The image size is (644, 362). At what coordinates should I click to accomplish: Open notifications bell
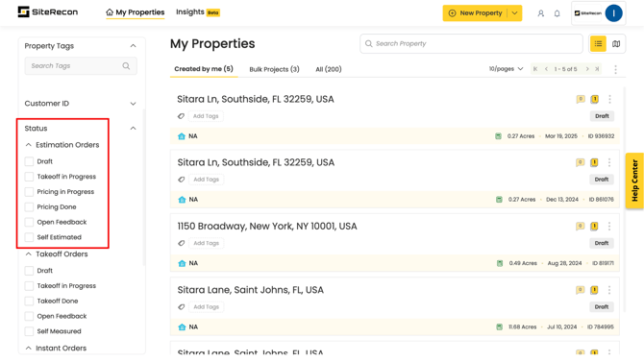point(557,13)
